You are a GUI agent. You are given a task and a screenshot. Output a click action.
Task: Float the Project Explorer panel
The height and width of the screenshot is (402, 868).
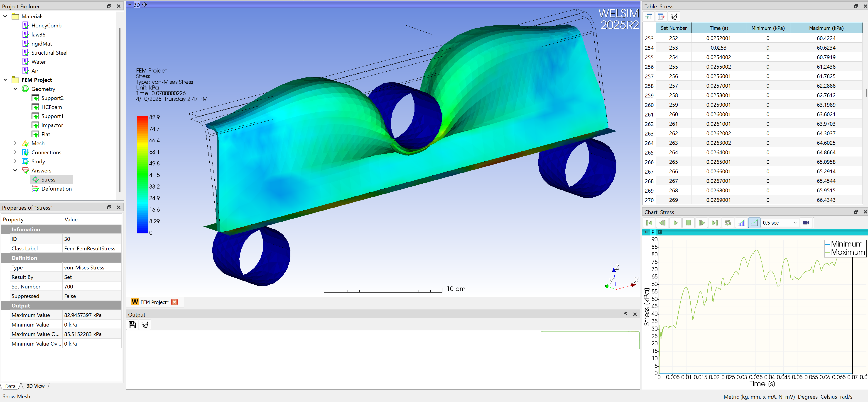pyautogui.click(x=109, y=6)
